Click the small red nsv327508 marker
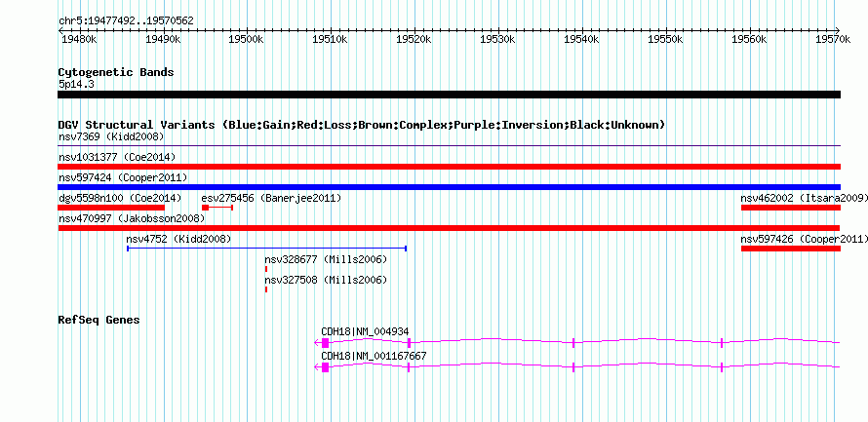 click(266, 289)
